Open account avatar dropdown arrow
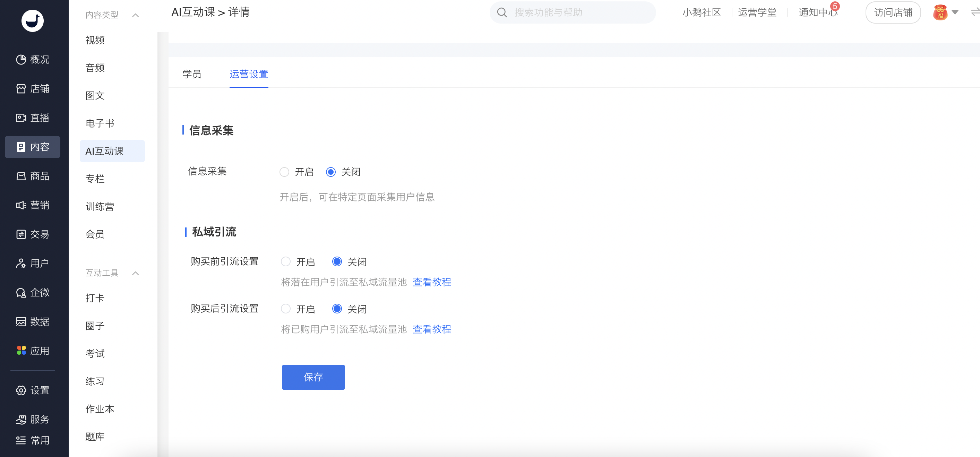The width and height of the screenshot is (980, 457). [x=954, y=12]
